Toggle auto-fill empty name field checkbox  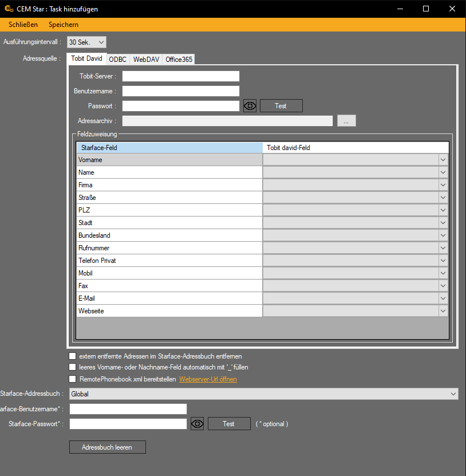(x=72, y=367)
